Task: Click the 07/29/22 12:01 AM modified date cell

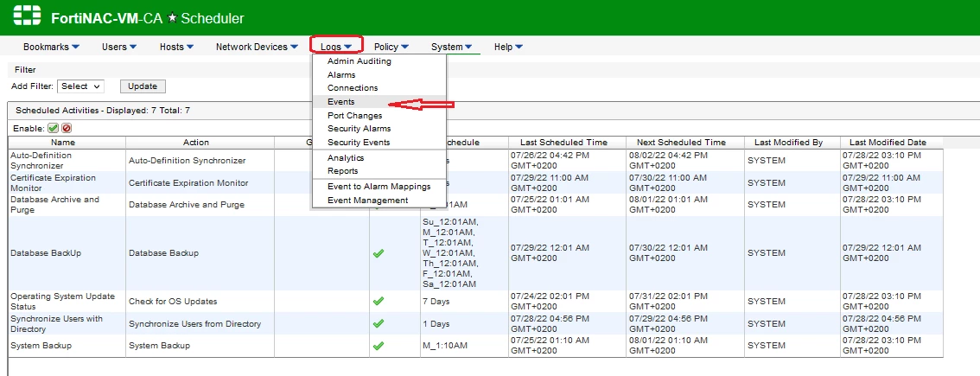Action: pyautogui.click(x=891, y=253)
